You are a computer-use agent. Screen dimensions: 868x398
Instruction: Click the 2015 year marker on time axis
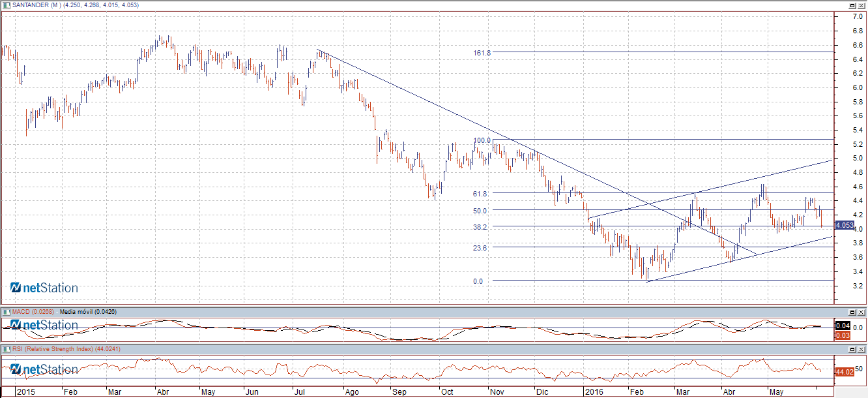point(25,392)
